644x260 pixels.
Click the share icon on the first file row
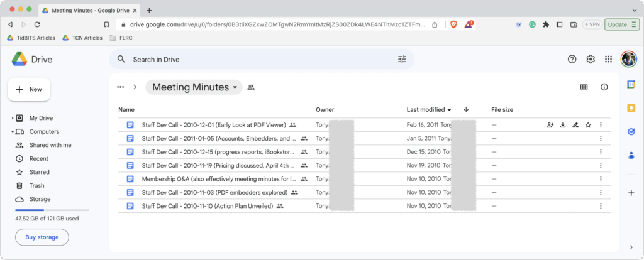(550, 125)
